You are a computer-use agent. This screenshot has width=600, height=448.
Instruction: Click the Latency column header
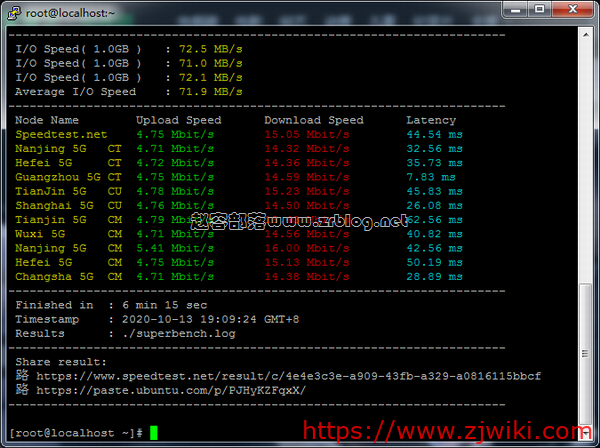point(431,120)
